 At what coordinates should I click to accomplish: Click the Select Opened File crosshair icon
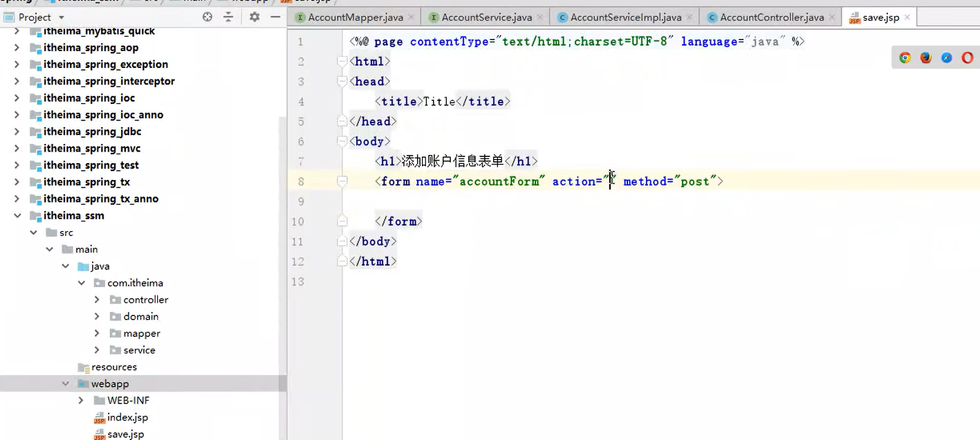(x=207, y=17)
